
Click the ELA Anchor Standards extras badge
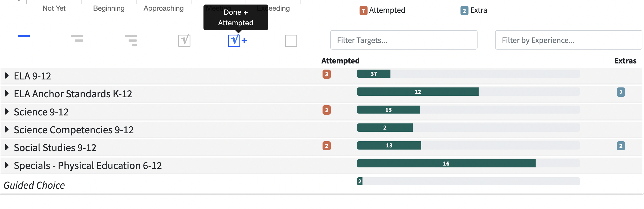pos(621,92)
